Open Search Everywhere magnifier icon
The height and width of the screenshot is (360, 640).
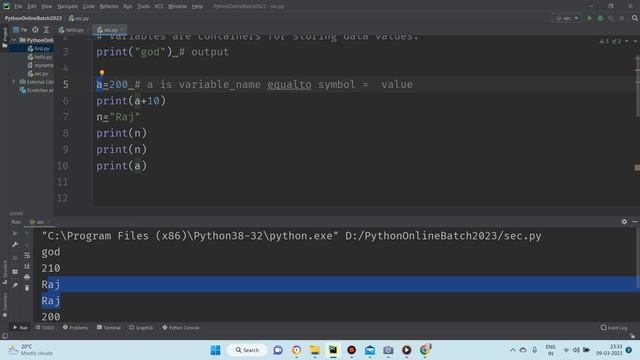[x=635, y=18]
